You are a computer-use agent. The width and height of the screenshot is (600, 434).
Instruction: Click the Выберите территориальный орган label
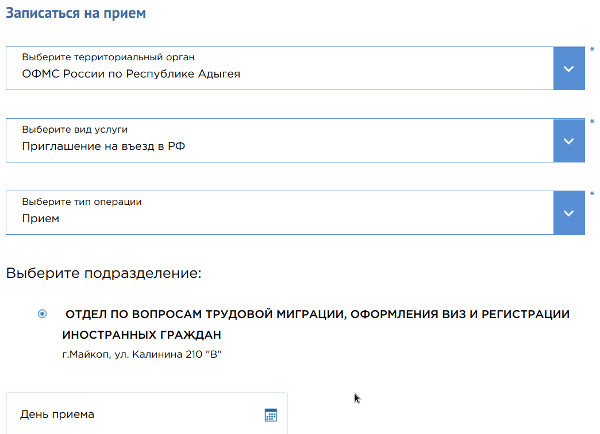tap(108, 57)
